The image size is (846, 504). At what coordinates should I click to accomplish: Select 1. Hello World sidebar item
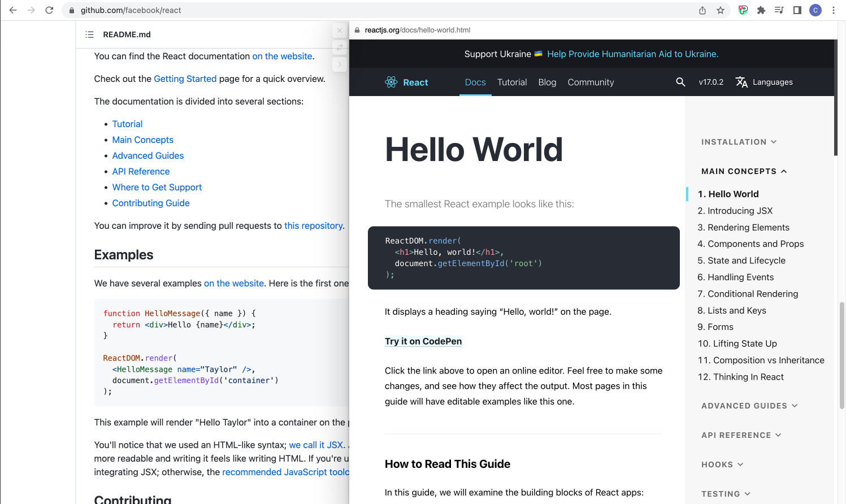pyautogui.click(x=728, y=194)
